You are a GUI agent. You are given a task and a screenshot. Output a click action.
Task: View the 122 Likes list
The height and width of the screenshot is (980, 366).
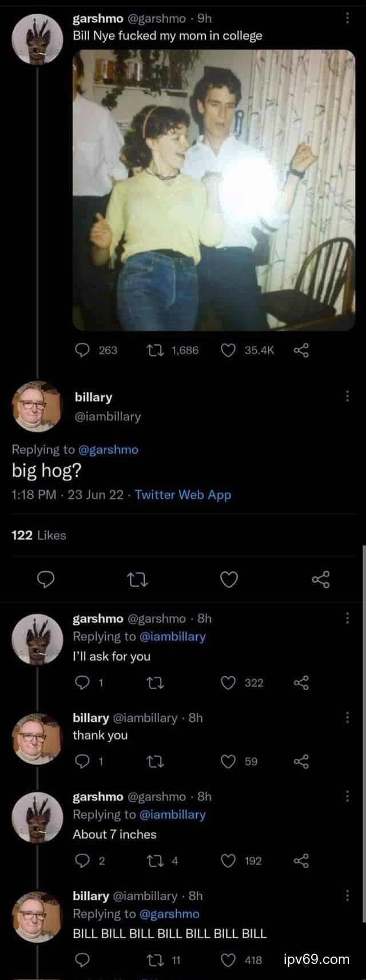[x=39, y=535]
